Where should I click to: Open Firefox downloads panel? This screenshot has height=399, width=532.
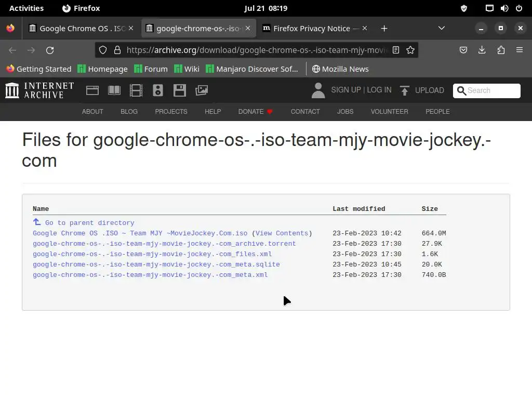pyautogui.click(x=482, y=50)
